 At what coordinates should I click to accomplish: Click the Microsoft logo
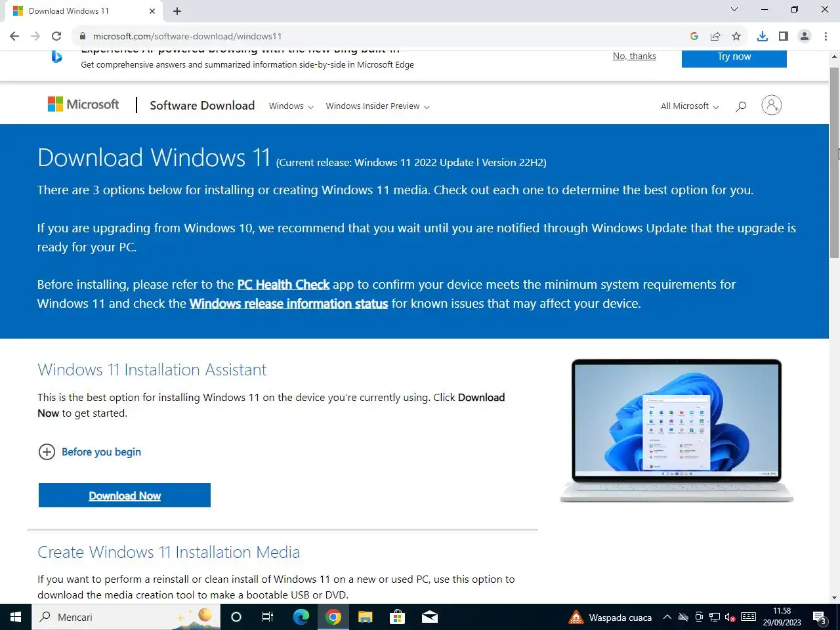pos(83,104)
